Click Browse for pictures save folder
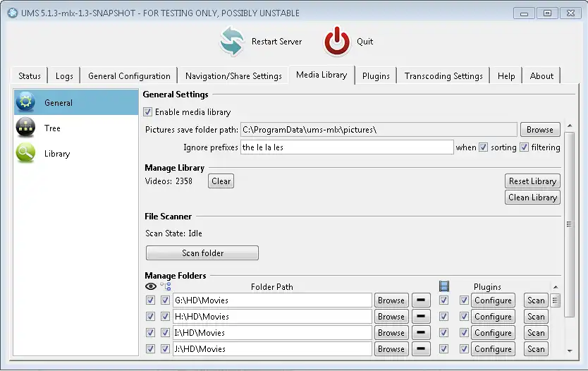The width and height of the screenshot is (588, 371). click(x=540, y=129)
